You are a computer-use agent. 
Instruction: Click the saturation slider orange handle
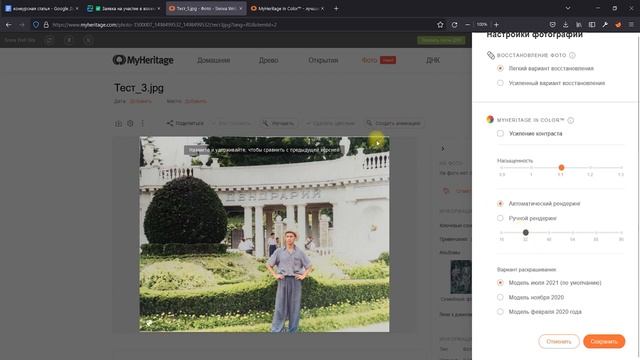561,167
